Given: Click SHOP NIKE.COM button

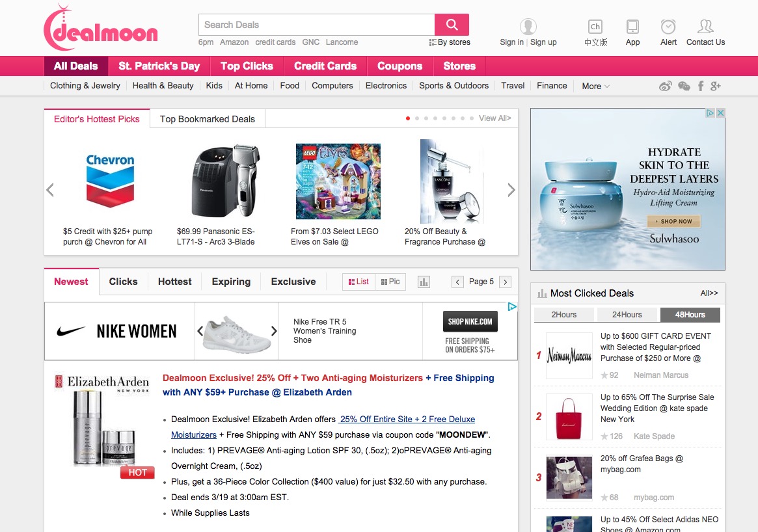Looking at the screenshot, I should tap(470, 321).
